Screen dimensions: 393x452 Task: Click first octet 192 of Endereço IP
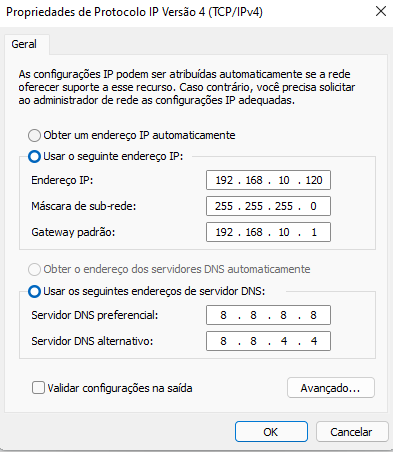(x=224, y=180)
